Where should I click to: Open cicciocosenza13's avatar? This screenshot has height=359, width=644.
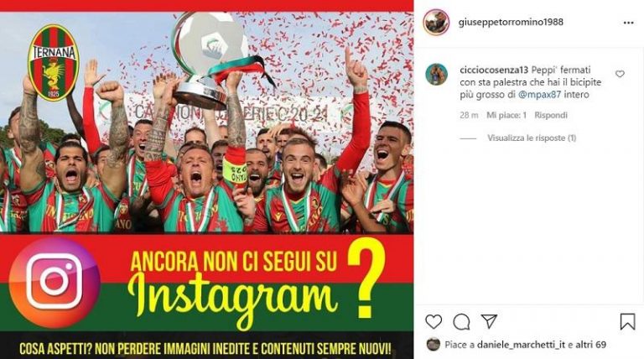click(437, 75)
